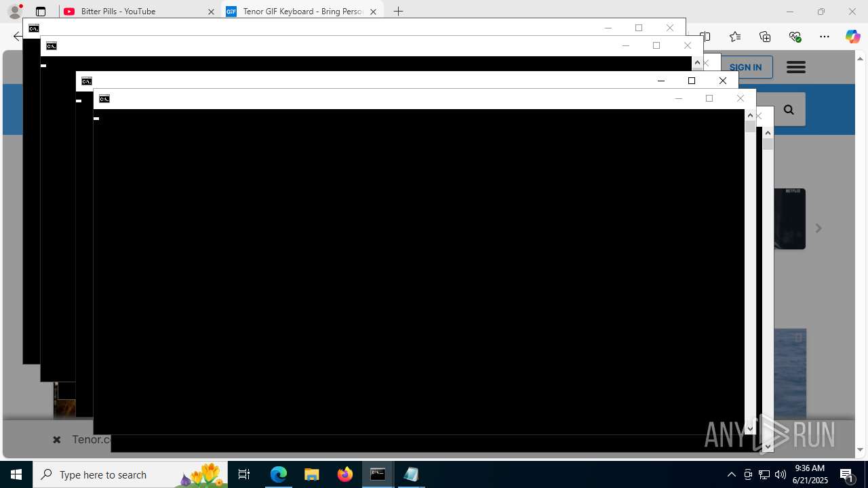The height and width of the screenshot is (488, 868).
Task: Open a new browser tab
Action: pyautogui.click(x=398, y=12)
